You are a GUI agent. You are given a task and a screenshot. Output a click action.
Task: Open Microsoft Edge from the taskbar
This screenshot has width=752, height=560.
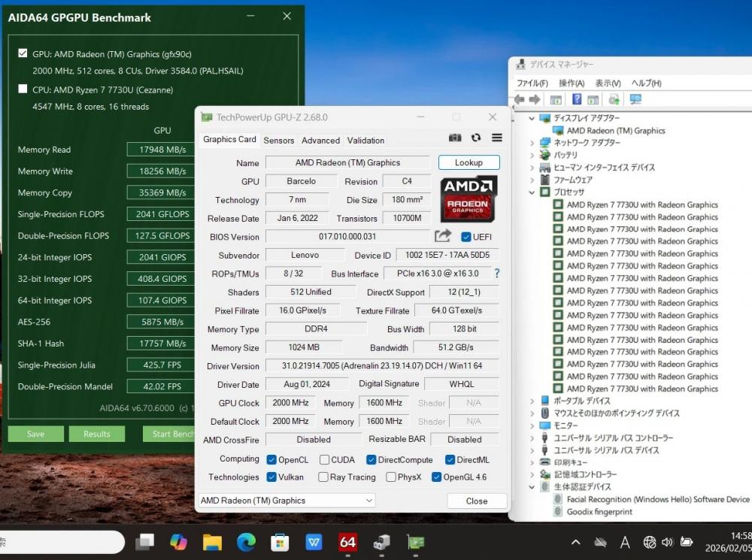(x=246, y=542)
